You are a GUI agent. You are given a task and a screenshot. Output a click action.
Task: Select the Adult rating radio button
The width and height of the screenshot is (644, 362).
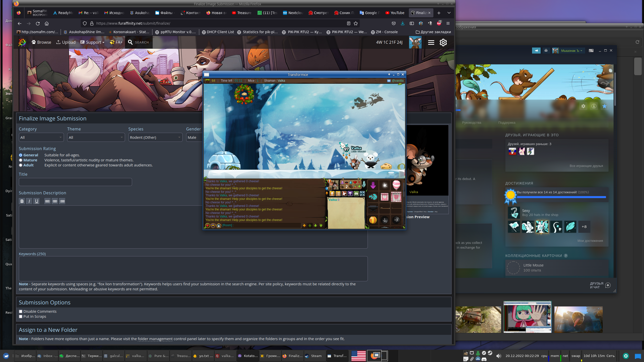pyautogui.click(x=21, y=165)
